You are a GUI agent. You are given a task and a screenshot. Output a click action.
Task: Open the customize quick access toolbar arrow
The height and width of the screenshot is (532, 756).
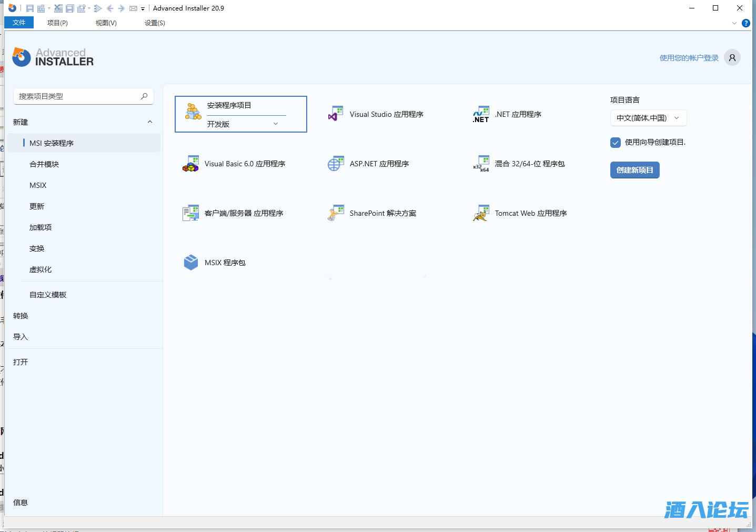coord(143,9)
